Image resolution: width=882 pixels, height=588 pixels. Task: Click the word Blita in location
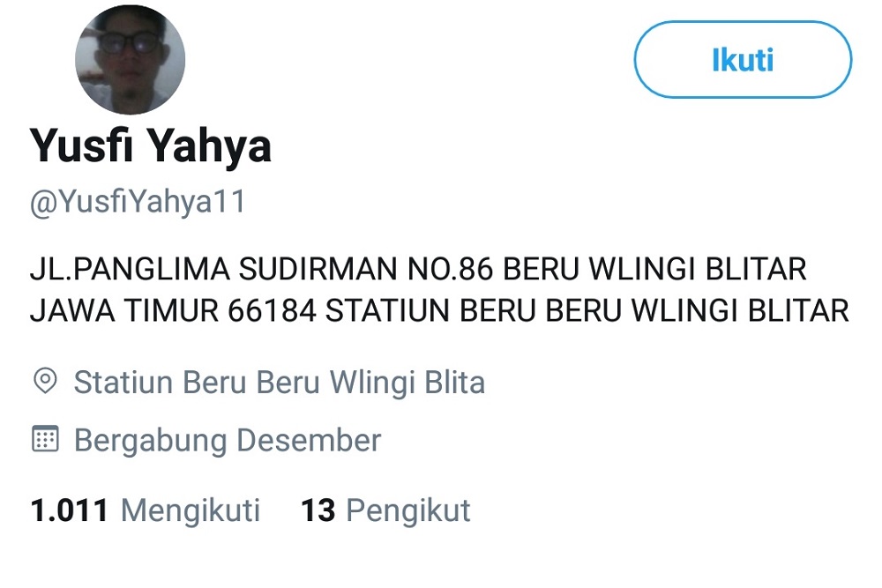pyautogui.click(x=454, y=383)
